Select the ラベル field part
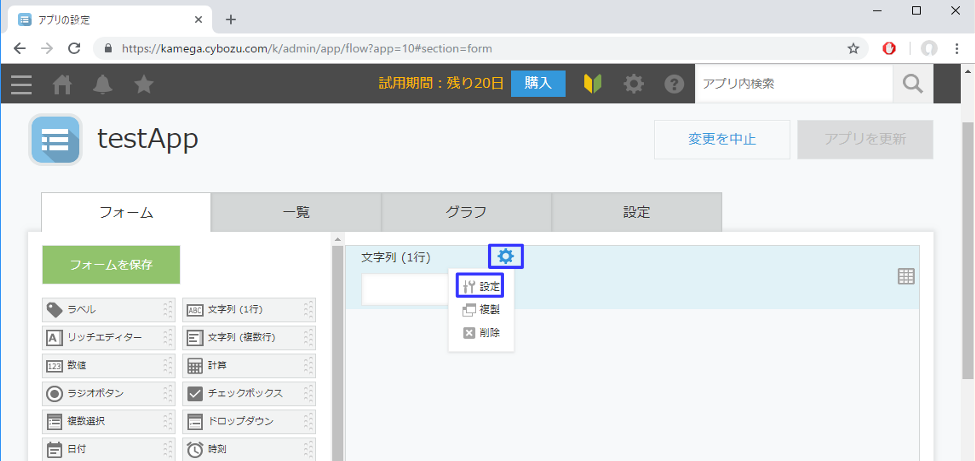 [x=109, y=309]
